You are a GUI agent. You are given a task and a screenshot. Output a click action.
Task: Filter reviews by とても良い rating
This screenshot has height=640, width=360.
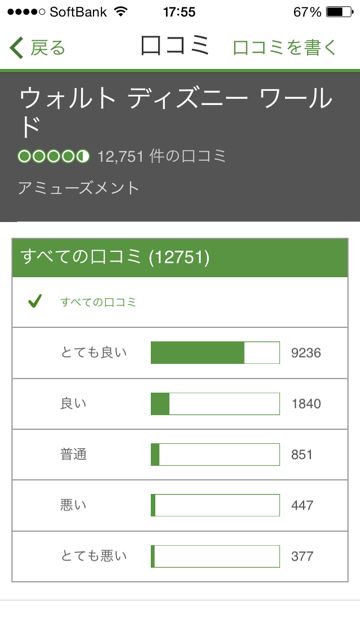click(180, 353)
